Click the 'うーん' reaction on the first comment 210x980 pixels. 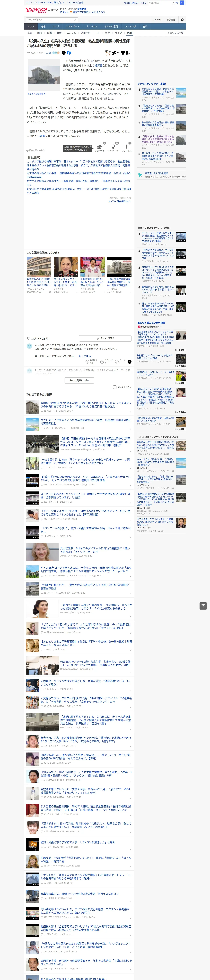120,361
